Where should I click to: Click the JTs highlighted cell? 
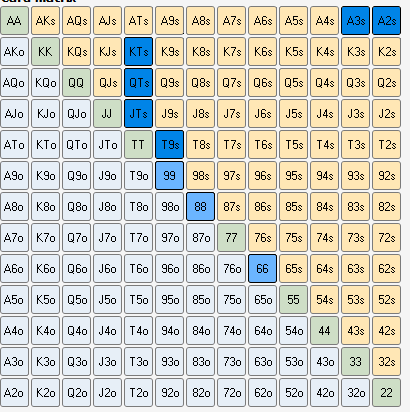click(x=138, y=114)
